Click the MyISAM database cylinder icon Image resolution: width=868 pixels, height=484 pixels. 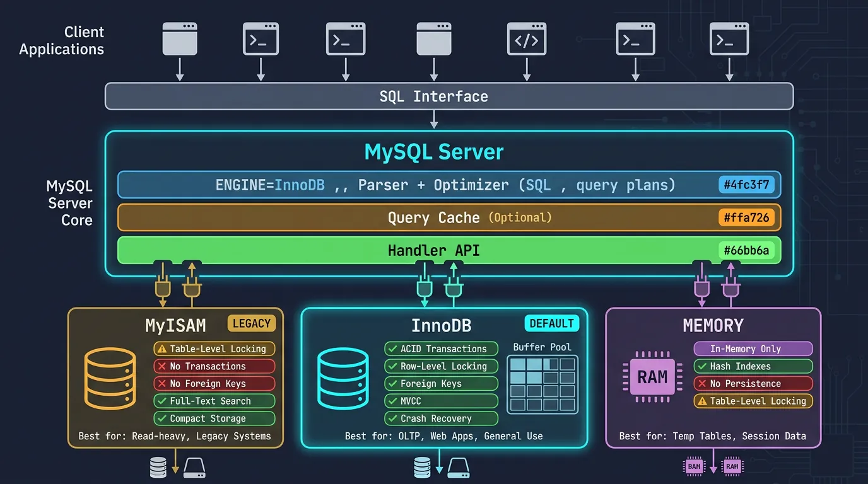[111, 378]
